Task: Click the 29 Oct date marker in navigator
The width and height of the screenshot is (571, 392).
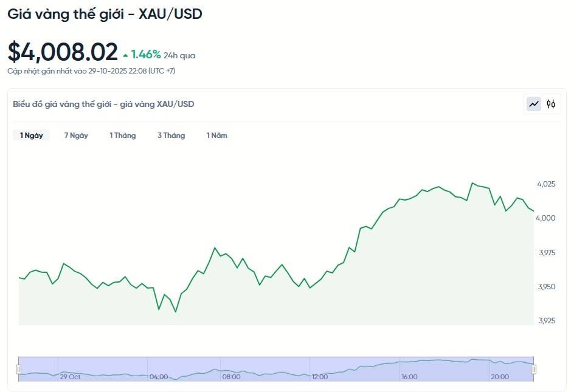Action: tap(70, 377)
